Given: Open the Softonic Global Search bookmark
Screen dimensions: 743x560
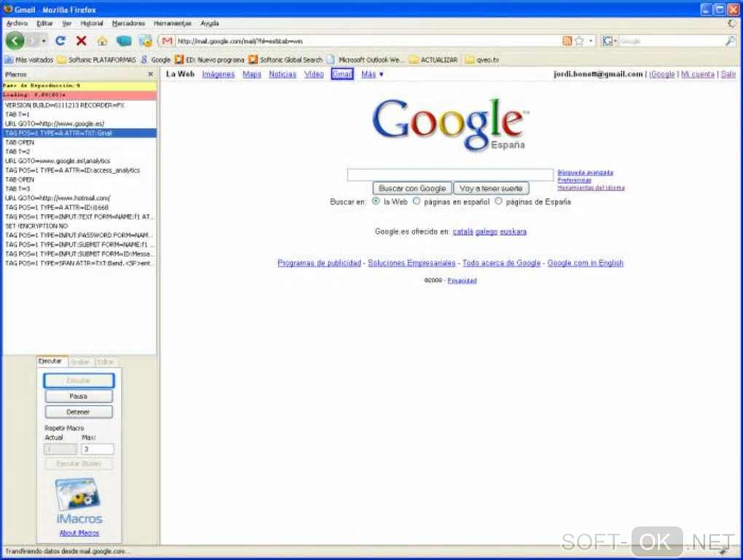Looking at the screenshot, I should pos(286,60).
